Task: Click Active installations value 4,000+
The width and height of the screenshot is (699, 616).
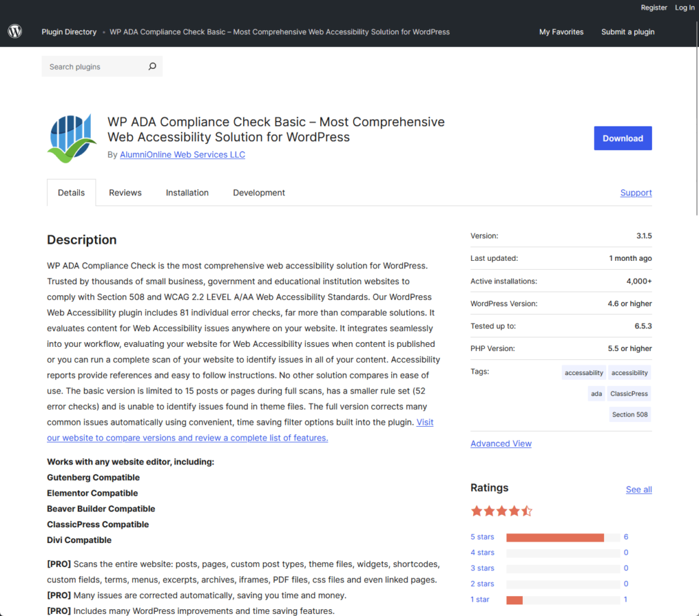Action: [639, 281]
